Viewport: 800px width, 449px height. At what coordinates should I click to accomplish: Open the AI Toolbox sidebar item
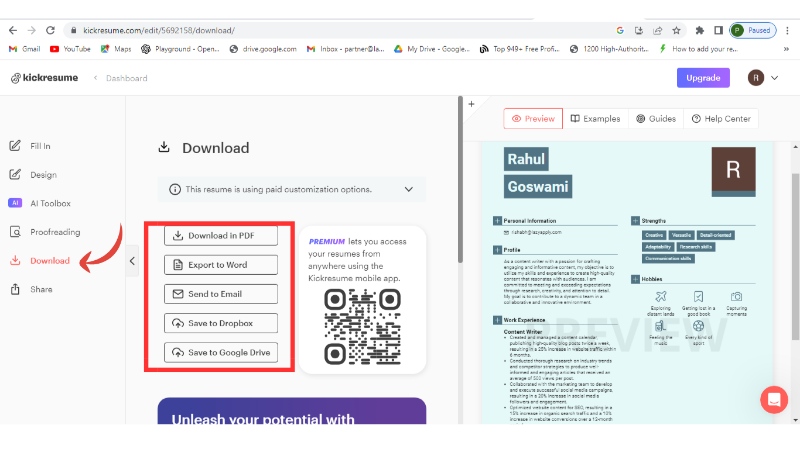point(50,203)
